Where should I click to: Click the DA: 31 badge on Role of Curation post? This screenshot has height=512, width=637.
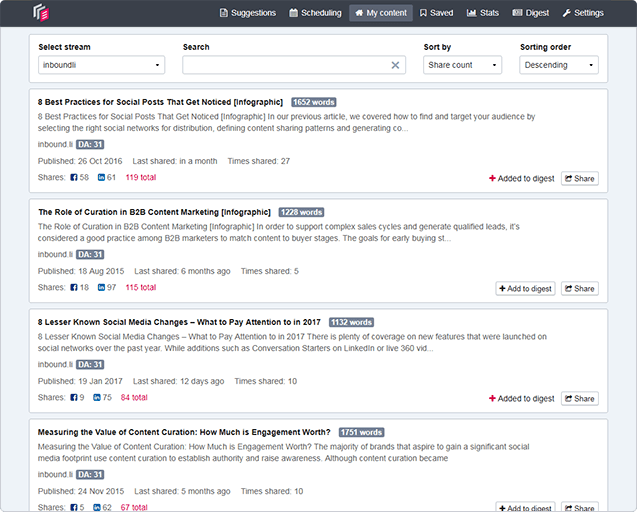pyautogui.click(x=90, y=255)
